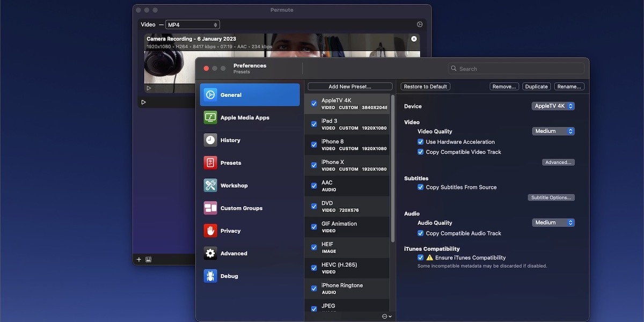Screen dimensions: 644x322
Task: Open the start-conversion icon on the Permute toolbar
Action: 420,24
